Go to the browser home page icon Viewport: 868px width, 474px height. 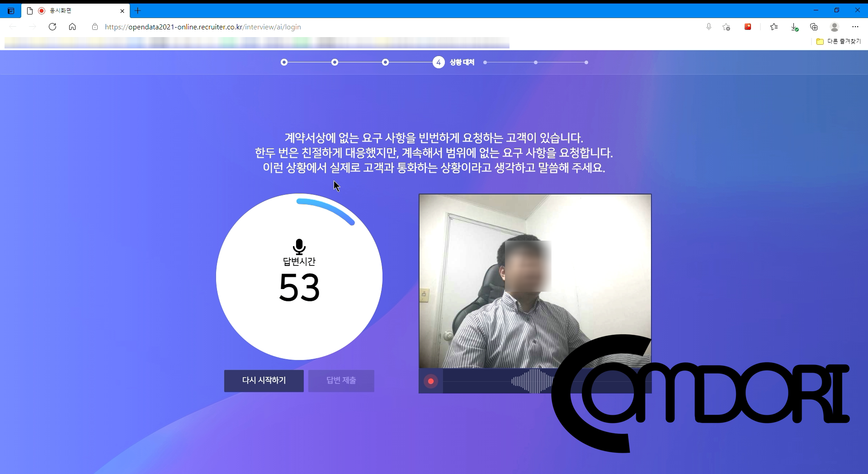click(x=72, y=27)
